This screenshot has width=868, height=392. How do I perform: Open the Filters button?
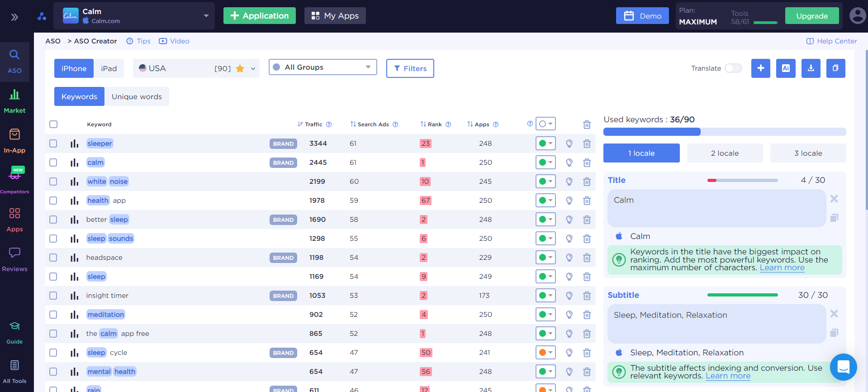click(x=410, y=68)
